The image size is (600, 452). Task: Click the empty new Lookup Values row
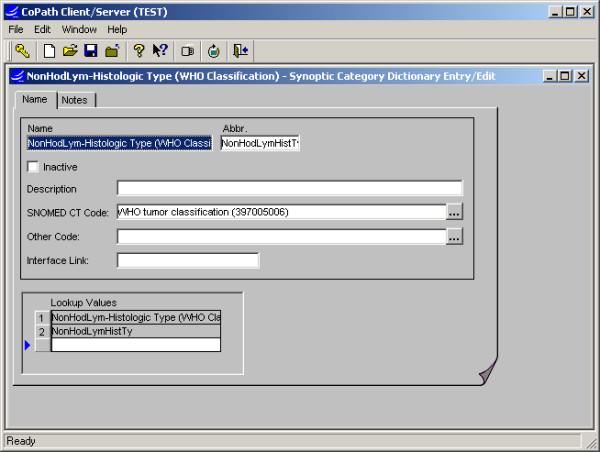pos(135,345)
